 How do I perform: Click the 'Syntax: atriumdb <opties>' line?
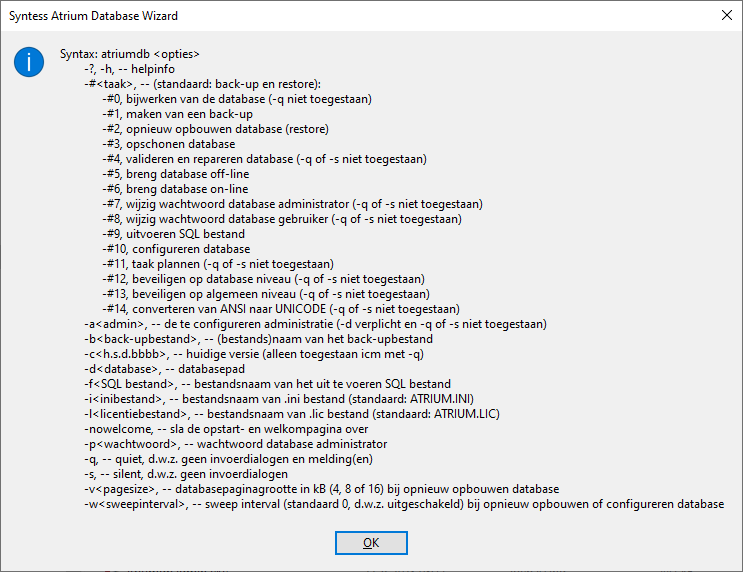point(130,54)
